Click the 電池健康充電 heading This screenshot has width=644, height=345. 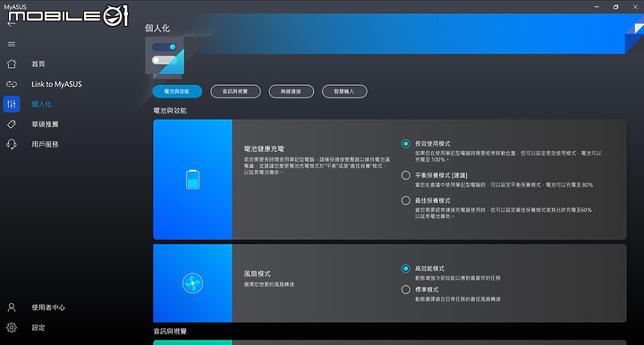[264, 149]
